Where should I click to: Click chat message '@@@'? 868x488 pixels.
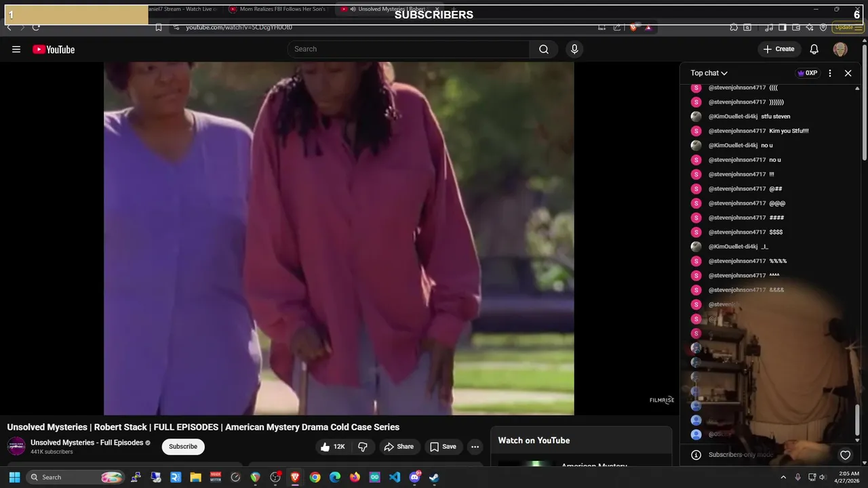coord(777,203)
